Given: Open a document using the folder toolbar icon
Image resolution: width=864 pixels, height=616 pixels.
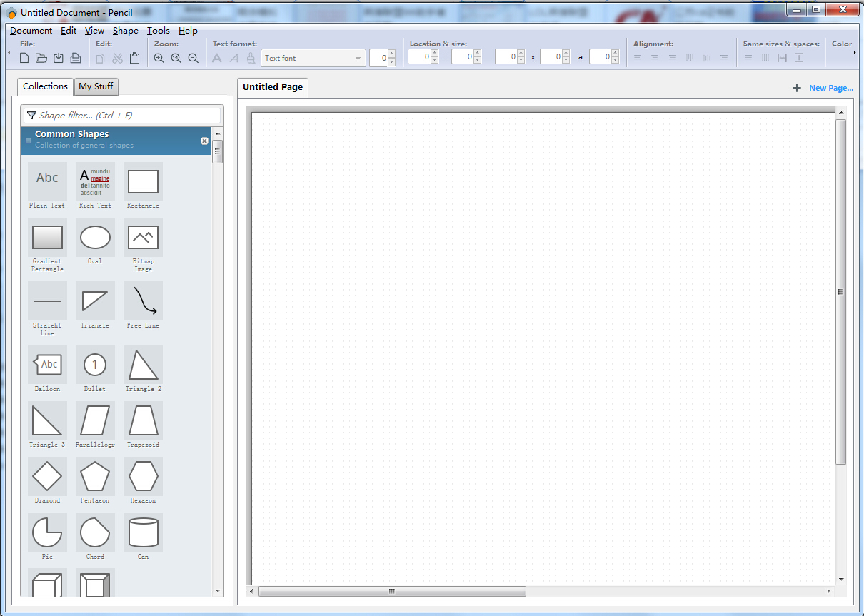Looking at the screenshot, I should click(41, 58).
